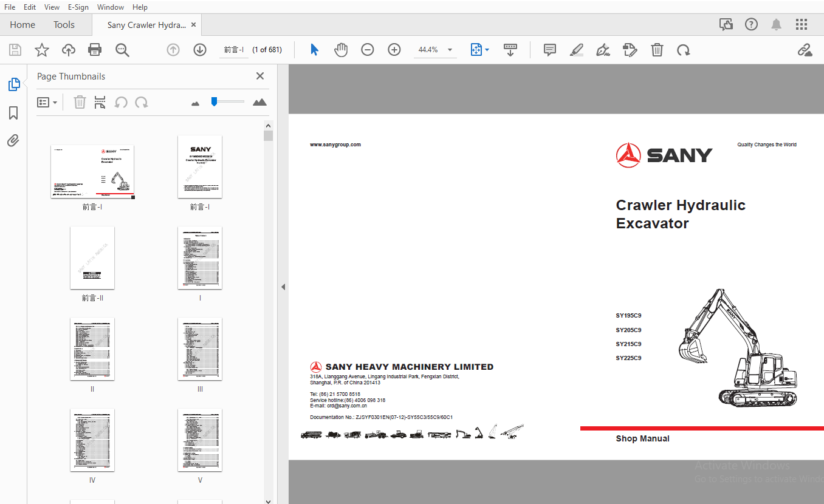Select the second 前言-I SANY thumbnail
Image resolution: width=824 pixels, height=504 pixels.
(200, 166)
